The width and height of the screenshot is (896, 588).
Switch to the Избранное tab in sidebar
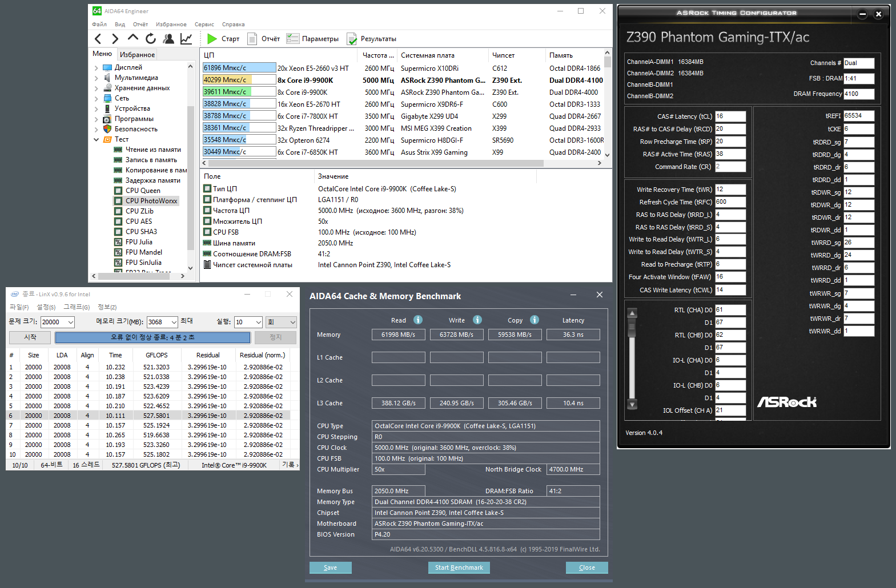click(x=137, y=55)
